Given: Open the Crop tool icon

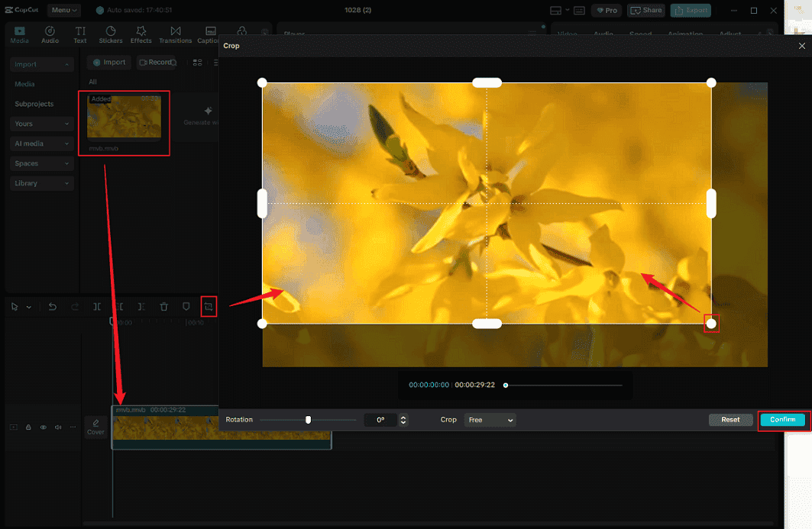Looking at the screenshot, I should pyautogui.click(x=208, y=306).
